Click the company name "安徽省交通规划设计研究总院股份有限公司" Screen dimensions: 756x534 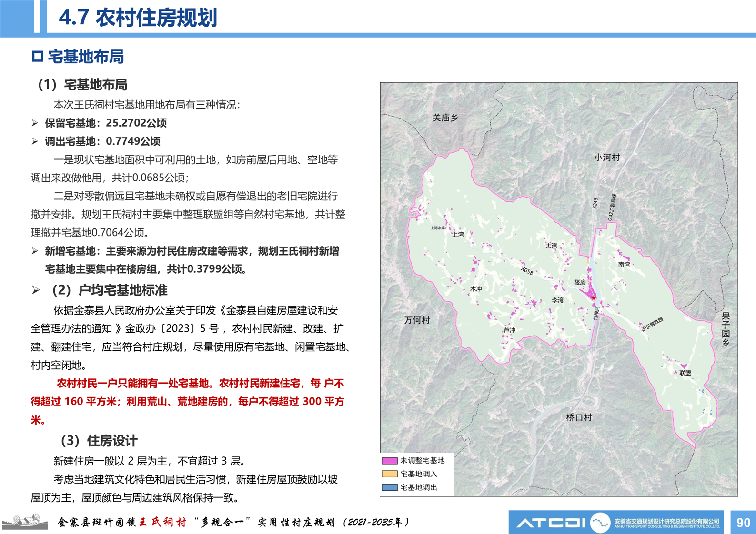click(667, 521)
